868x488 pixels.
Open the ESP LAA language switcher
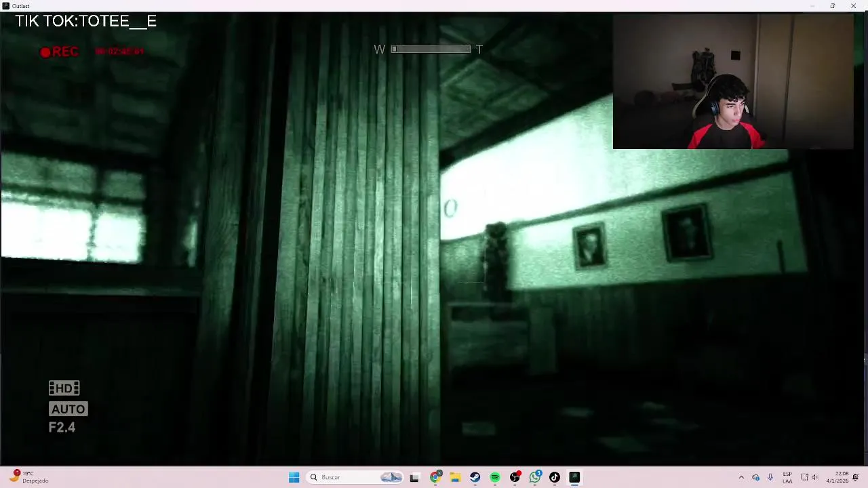[x=787, y=477]
